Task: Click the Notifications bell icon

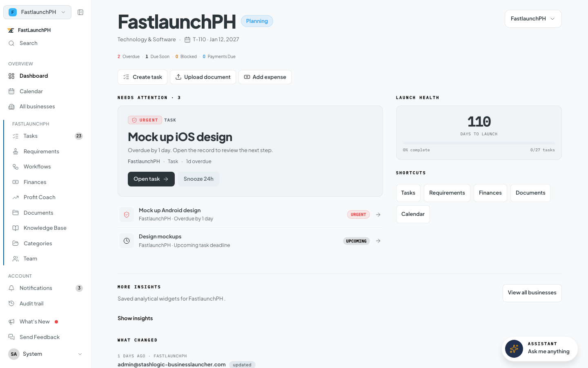Action: 11,288
